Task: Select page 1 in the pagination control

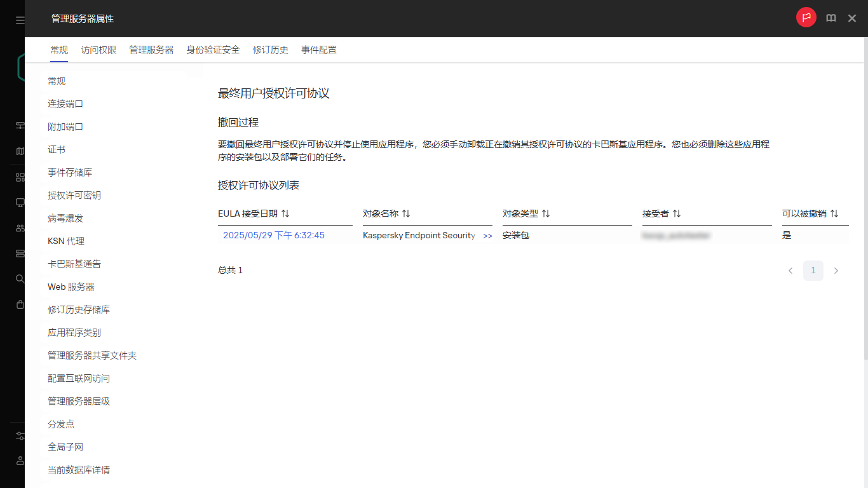Action: pos(813,270)
